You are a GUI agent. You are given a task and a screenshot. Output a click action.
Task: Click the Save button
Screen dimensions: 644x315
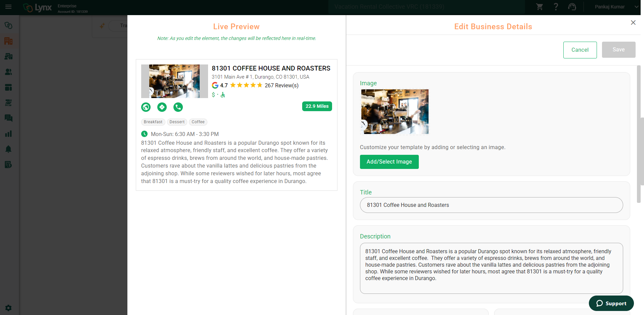(x=619, y=50)
